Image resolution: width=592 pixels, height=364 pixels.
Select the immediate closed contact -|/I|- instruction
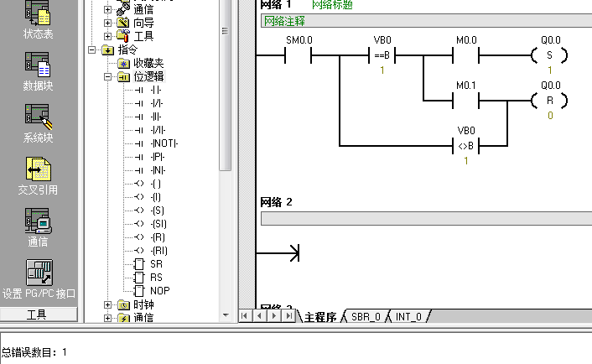pos(158,130)
